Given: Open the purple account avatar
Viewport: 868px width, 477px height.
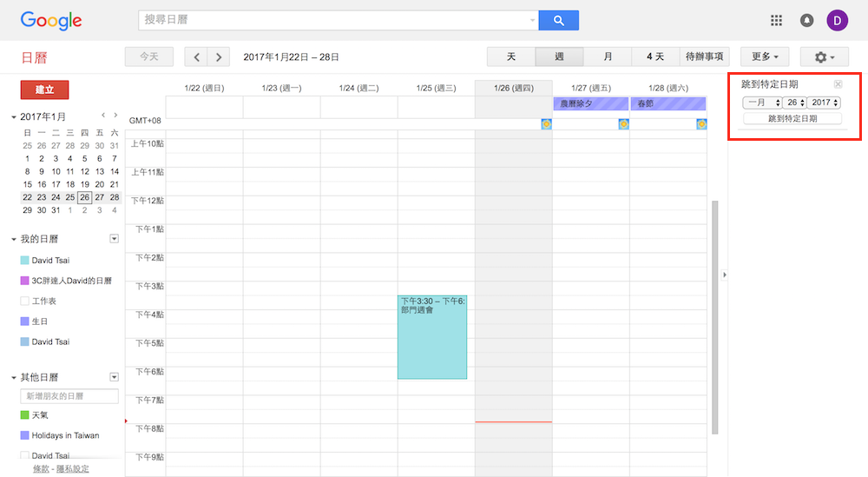Looking at the screenshot, I should [x=837, y=20].
